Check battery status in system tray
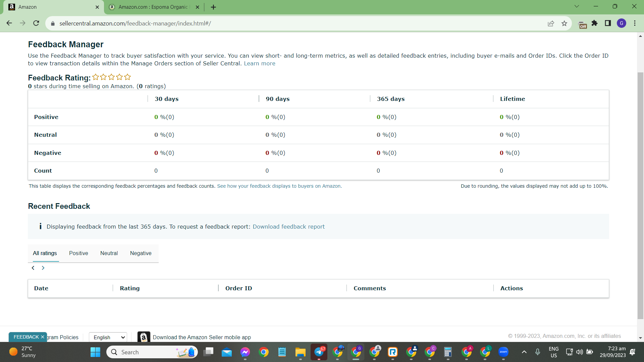644x362 pixels. [589, 352]
